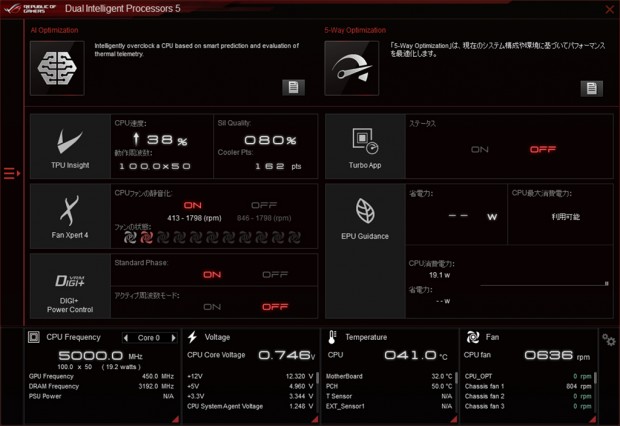Click the 162 pts Cooler value
This screenshot has height=426, width=620.
coord(278,167)
